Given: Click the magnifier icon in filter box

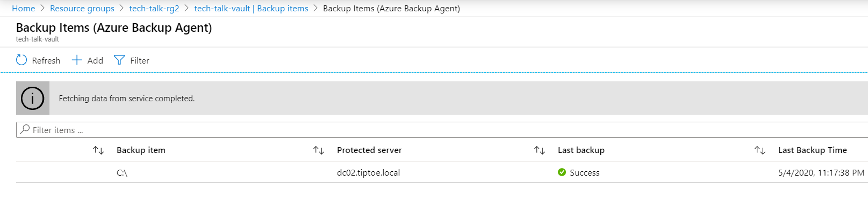Looking at the screenshot, I should (x=25, y=129).
